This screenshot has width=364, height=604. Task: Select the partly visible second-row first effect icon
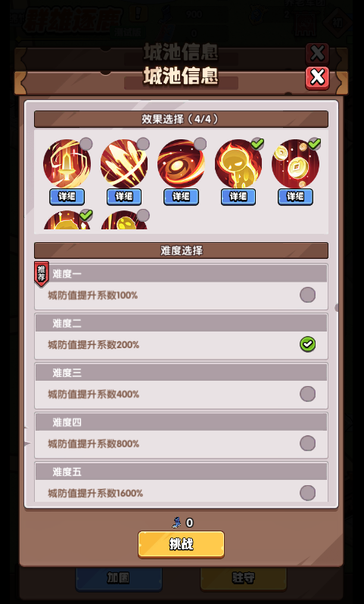click(x=67, y=220)
